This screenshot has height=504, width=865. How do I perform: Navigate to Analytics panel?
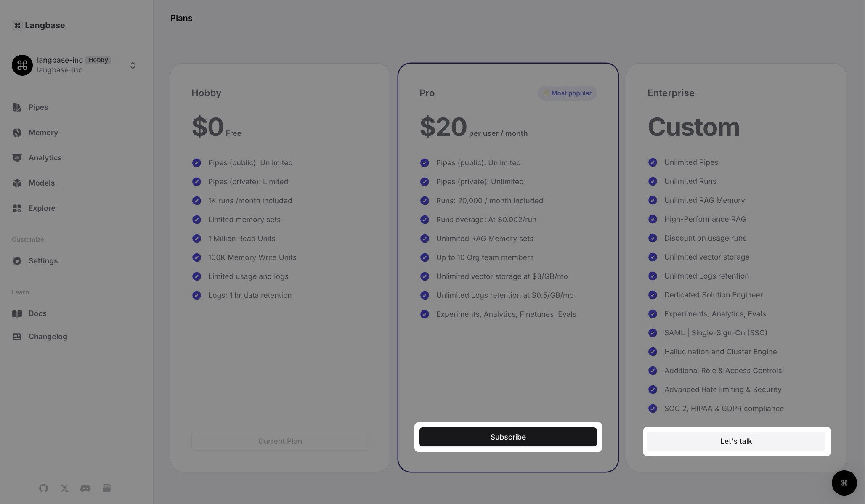tap(45, 157)
